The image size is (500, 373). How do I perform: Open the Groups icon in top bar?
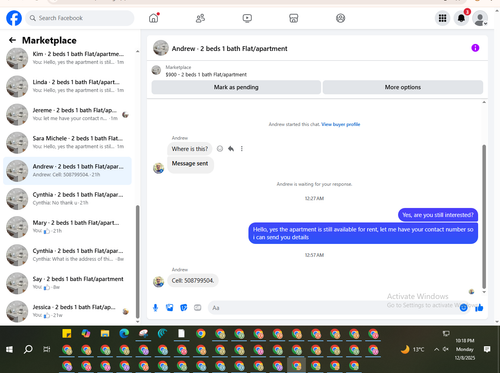tap(340, 18)
